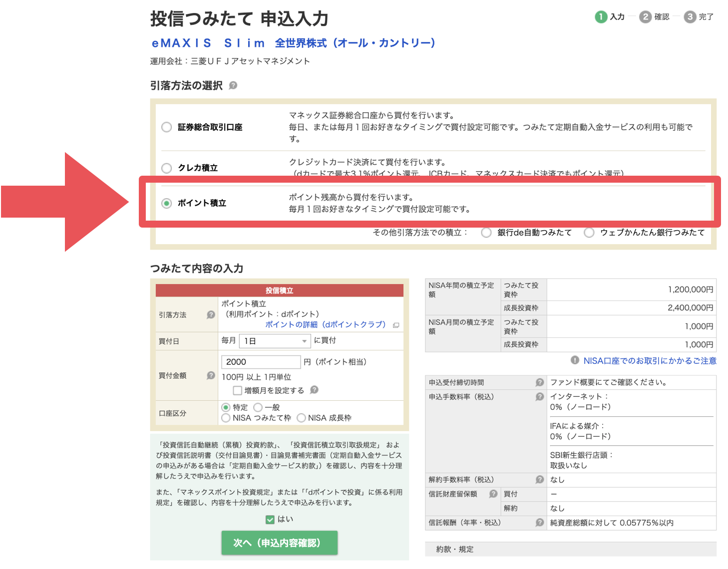
Task: Click ファンド概要にてご確認ください text
Action: [x=608, y=382]
